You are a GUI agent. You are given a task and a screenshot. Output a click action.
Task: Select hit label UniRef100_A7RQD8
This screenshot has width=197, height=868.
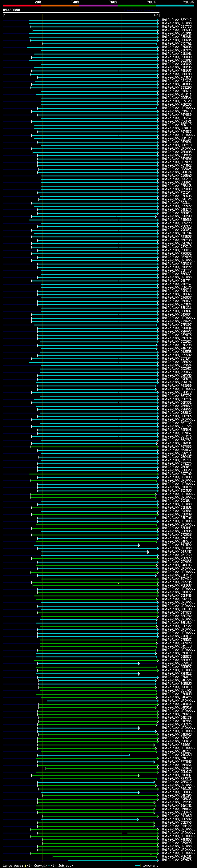click(x=177, y=47)
